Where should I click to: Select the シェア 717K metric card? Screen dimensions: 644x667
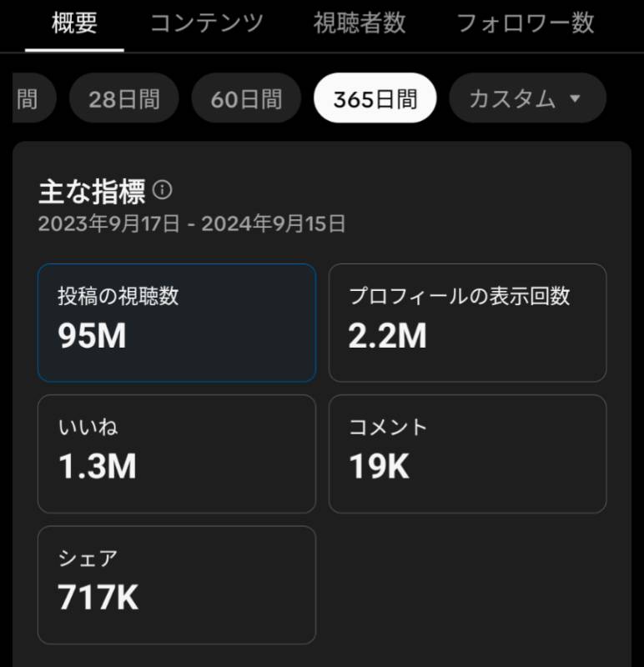[177, 585]
